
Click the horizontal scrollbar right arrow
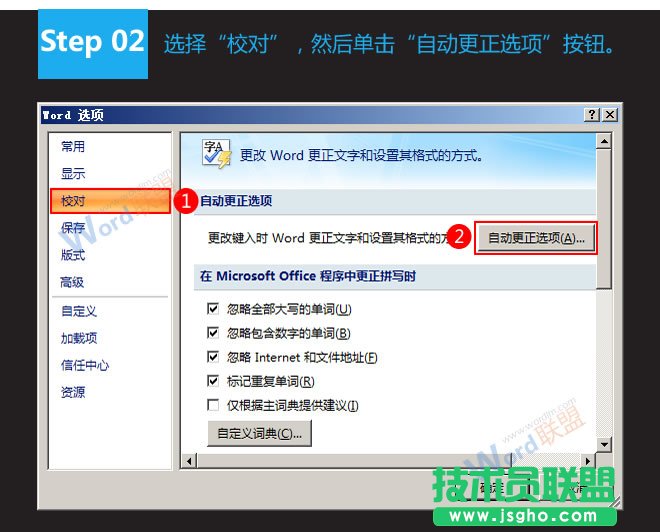click(589, 460)
